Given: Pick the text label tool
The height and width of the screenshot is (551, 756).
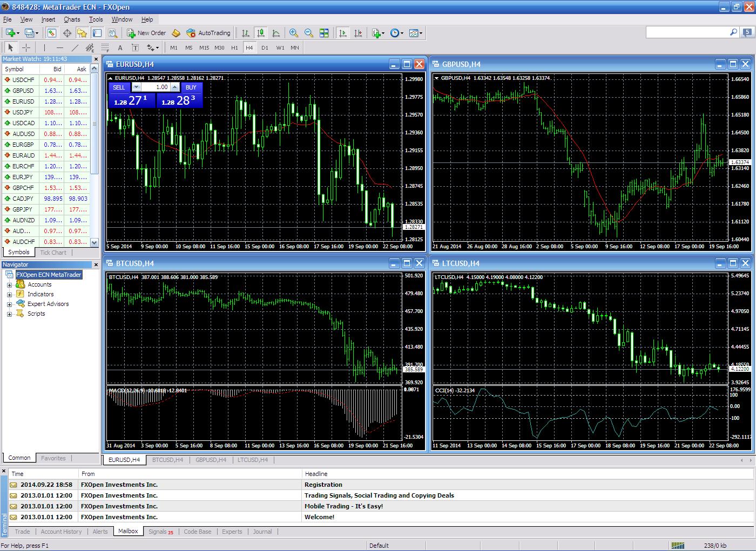Looking at the screenshot, I should (x=120, y=47).
